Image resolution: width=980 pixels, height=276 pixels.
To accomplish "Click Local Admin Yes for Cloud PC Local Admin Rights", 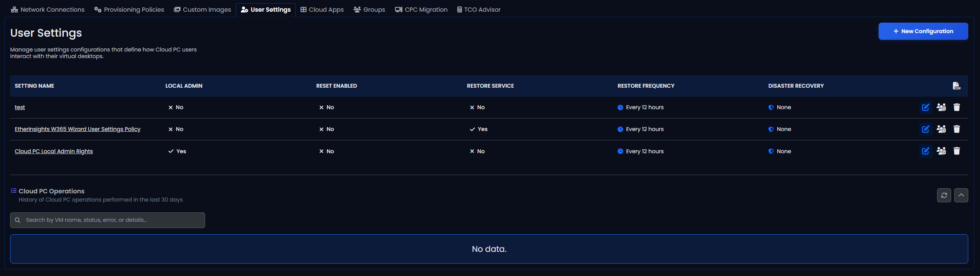I will pos(177,151).
